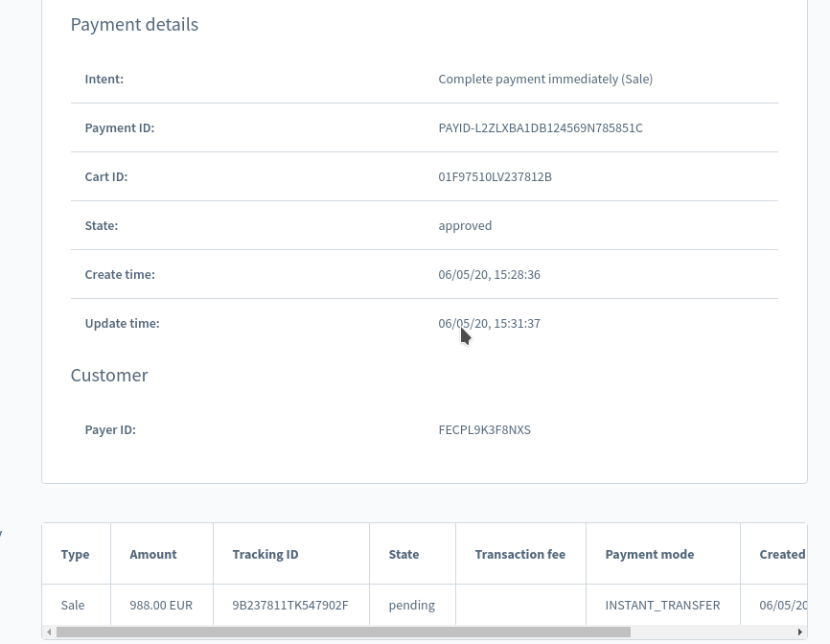Click the Payment mode column header
Screen dimensions: 830x644
(649, 554)
